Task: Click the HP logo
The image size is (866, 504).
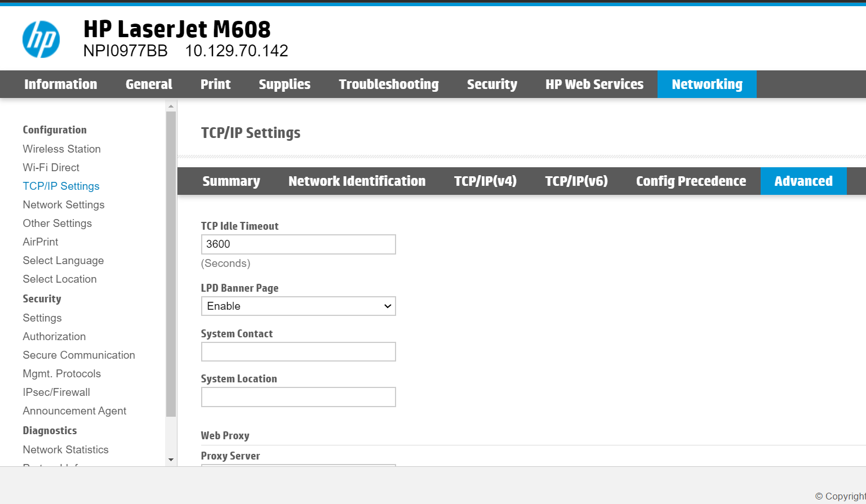Action: [x=41, y=38]
